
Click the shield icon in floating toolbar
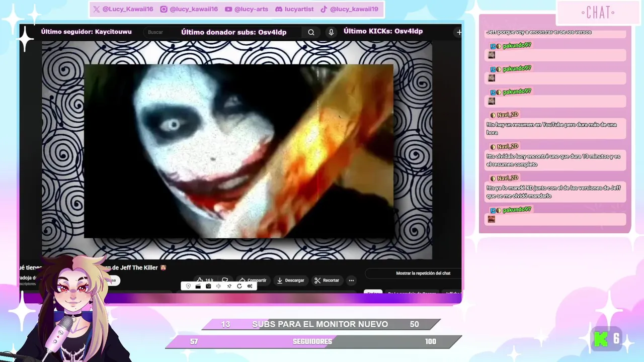coord(188,286)
